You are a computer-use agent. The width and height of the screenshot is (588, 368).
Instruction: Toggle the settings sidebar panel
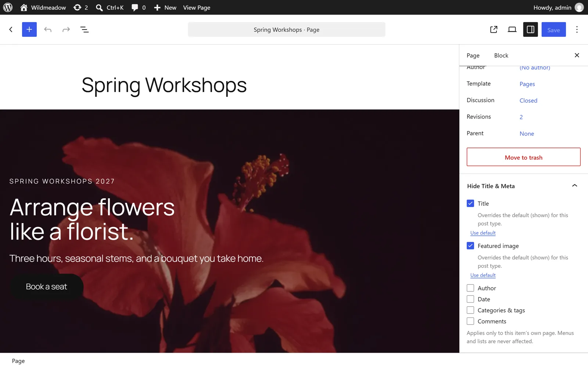pos(531,29)
